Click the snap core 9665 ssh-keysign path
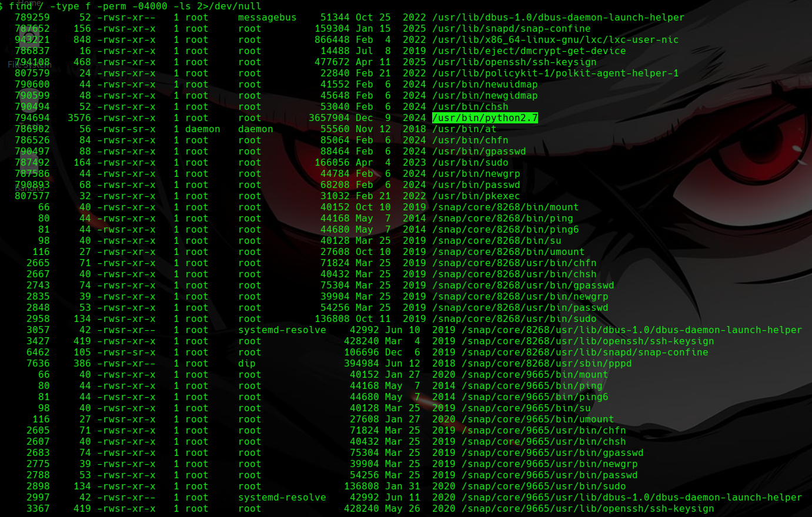The image size is (812, 517). (x=588, y=509)
